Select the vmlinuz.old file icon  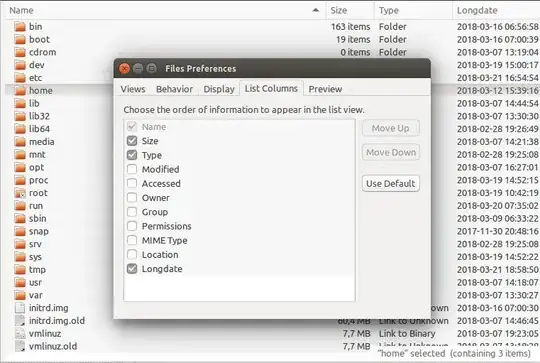click(x=20, y=346)
